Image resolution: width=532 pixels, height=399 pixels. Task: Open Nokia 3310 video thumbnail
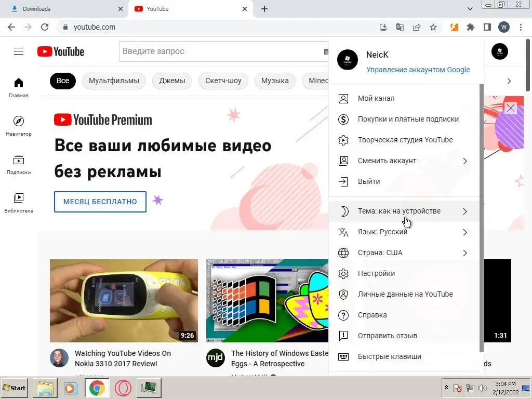click(x=124, y=301)
